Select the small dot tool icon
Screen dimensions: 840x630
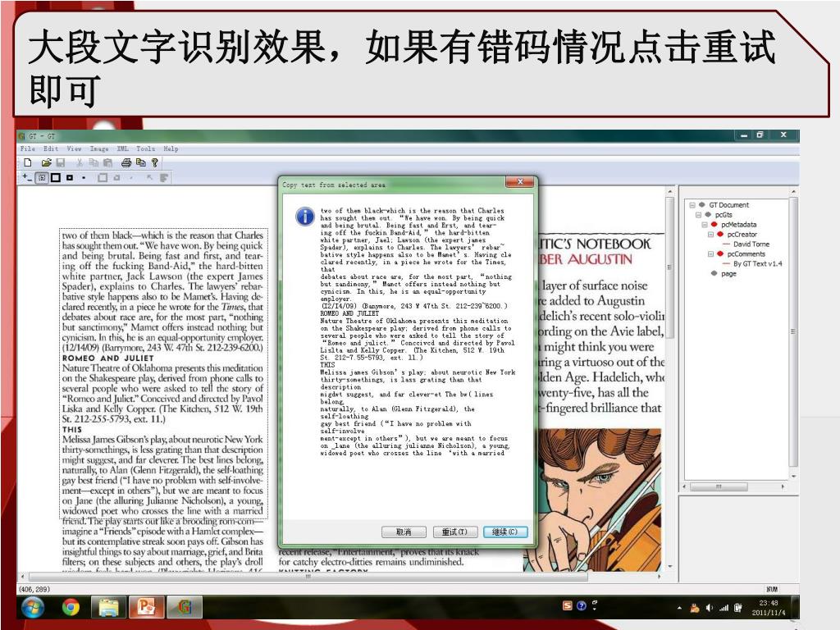coord(84,177)
